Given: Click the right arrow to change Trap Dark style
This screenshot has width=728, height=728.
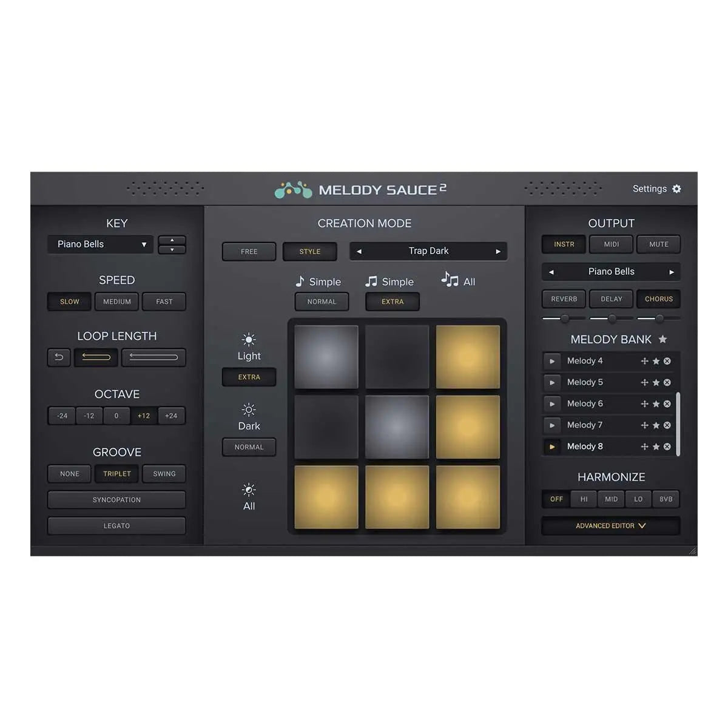Looking at the screenshot, I should (x=497, y=251).
